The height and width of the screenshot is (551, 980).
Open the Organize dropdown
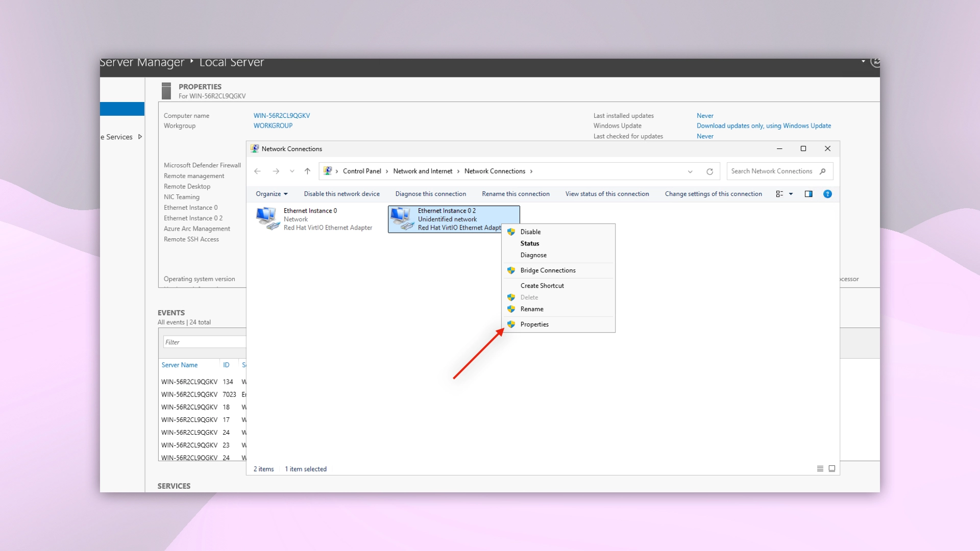point(271,194)
